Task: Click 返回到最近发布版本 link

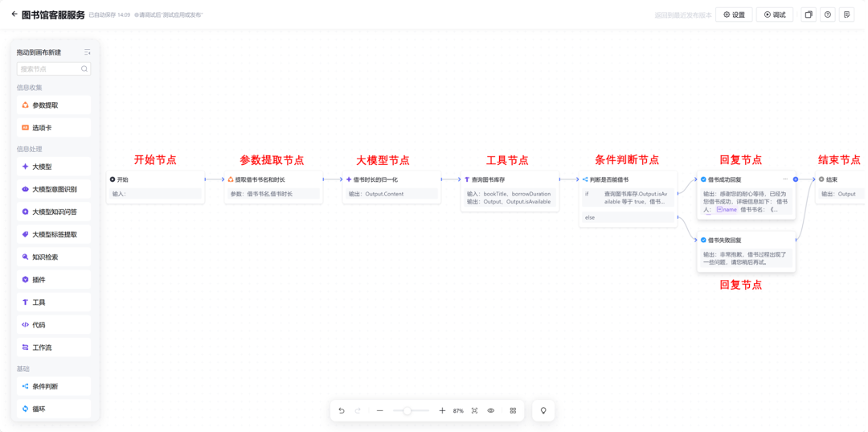Action: click(x=682, y=15)
